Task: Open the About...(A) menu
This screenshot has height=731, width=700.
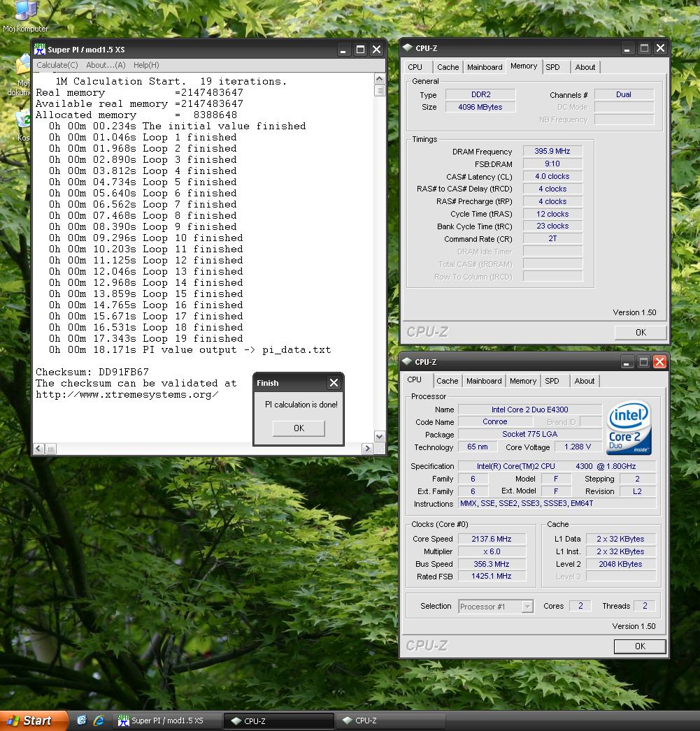Action: point(106,65)
